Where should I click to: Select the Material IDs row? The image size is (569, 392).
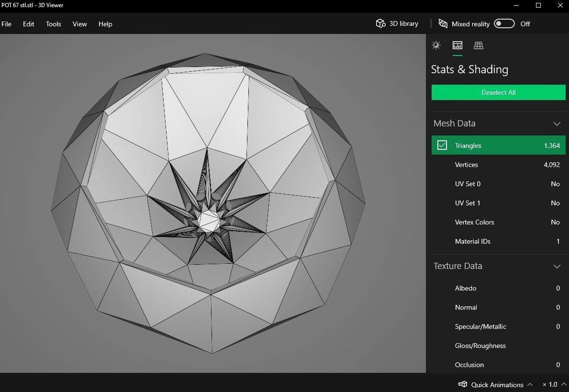coord(498,241)
